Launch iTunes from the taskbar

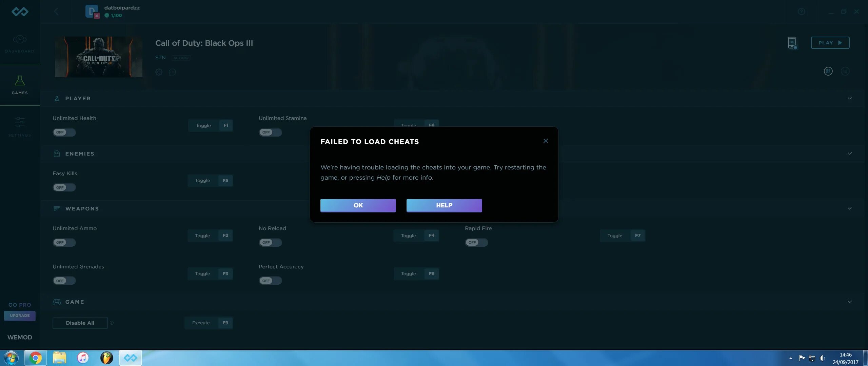point(83,358)
